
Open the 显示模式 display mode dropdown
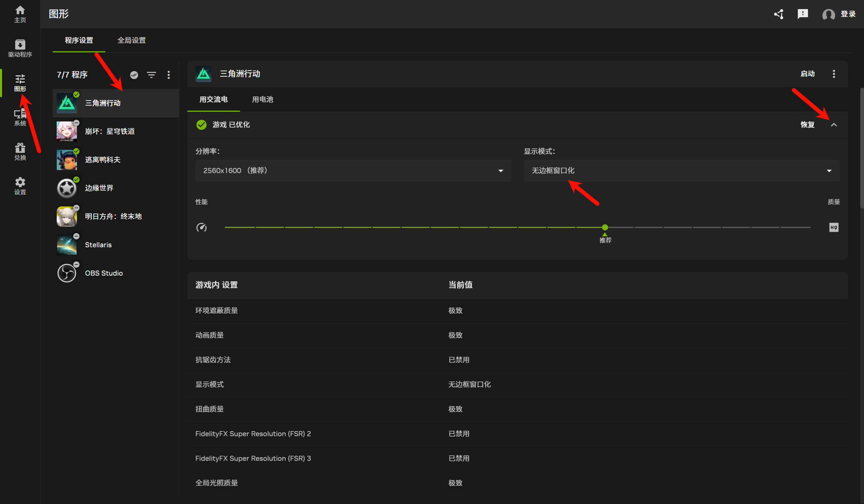click(x=681, y=171)
